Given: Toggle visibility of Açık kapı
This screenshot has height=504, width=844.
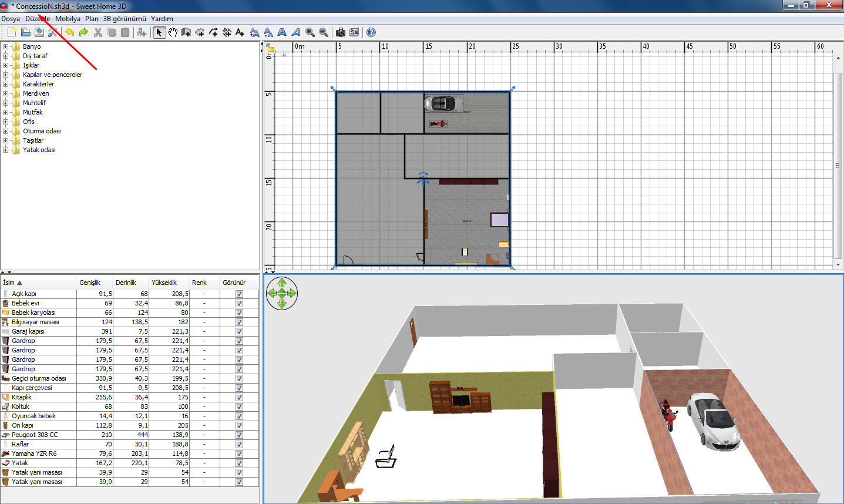Looking at the screenshot, I should 239,294.
